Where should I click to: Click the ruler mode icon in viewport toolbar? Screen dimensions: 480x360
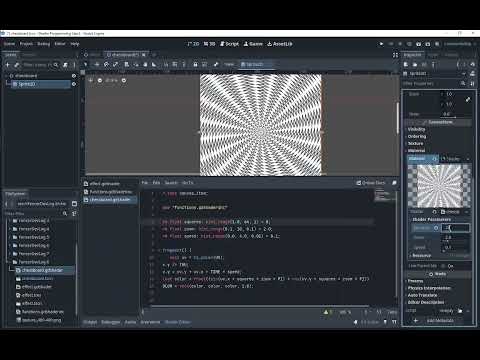pos(154,65)
